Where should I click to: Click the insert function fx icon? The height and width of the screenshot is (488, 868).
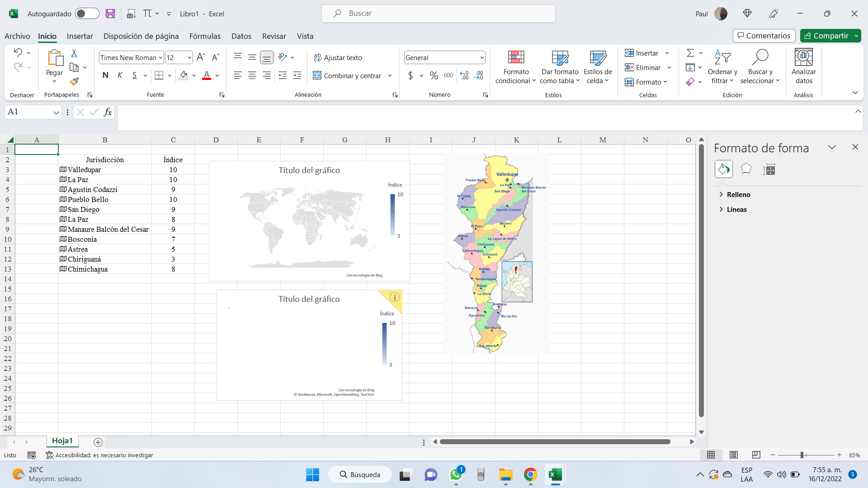(x=108, y=112)
